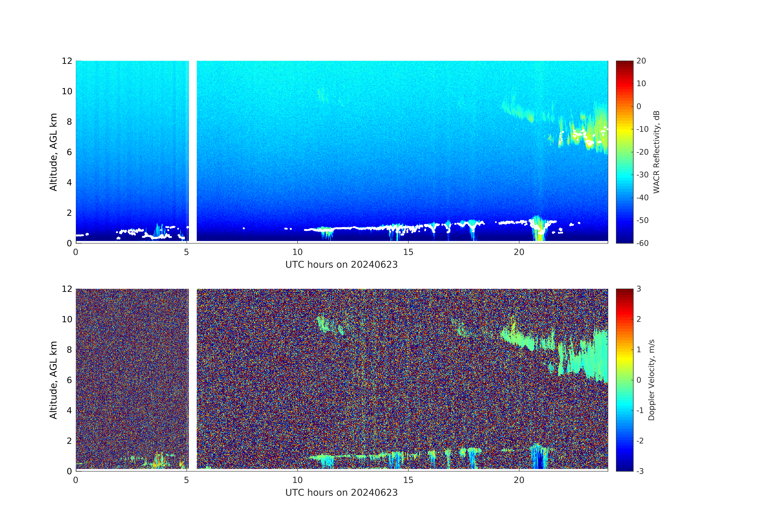Click the white data gap in reflectivity plot
This screenshot has width=775, height=532.
tap(193, 150)
